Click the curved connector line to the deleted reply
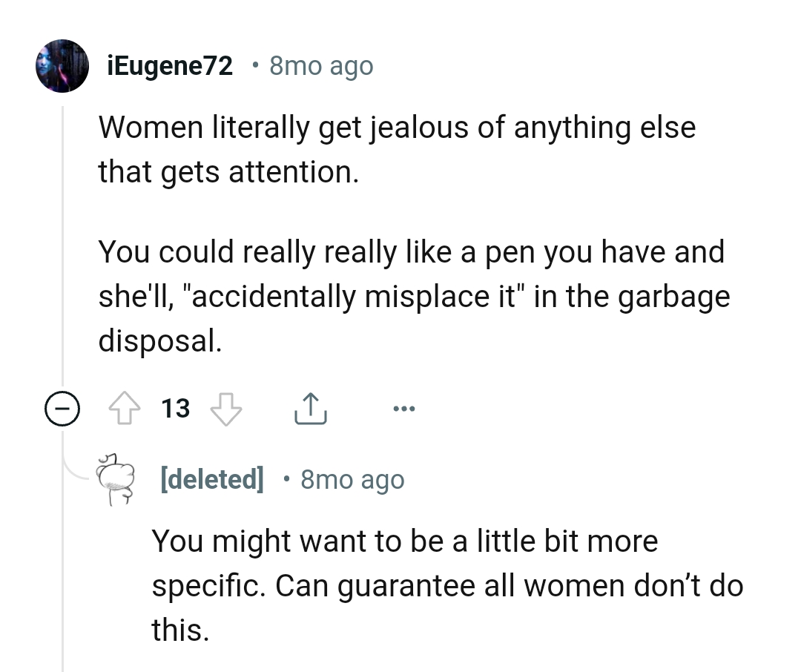 pyautogui.click(x=75, y=467)
